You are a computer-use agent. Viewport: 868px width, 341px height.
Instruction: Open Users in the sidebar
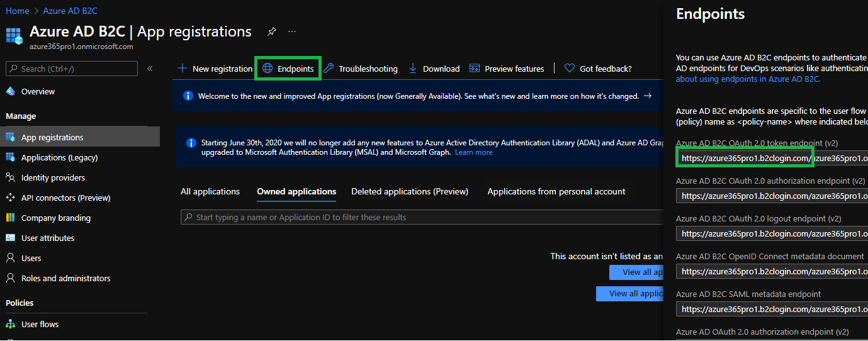click(x=31, y=258)
